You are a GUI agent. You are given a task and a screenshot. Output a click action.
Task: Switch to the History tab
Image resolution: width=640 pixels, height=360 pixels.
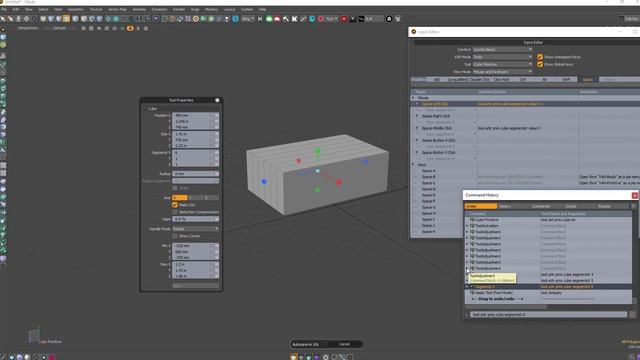coord(505,206)
